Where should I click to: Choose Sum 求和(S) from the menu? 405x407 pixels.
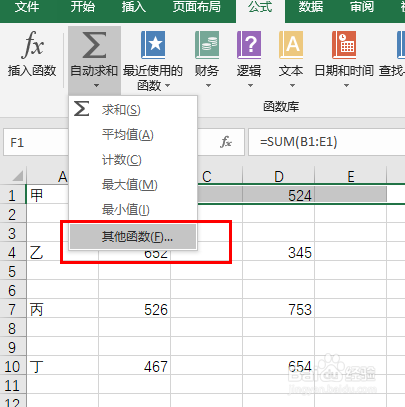[133, 110]
